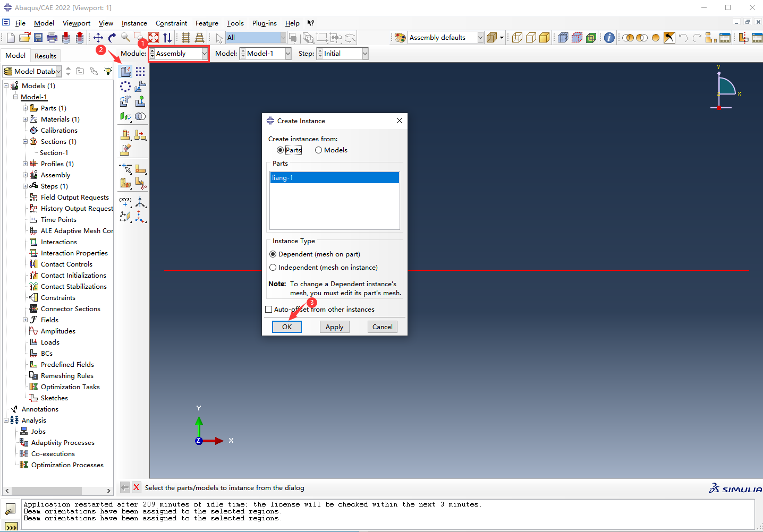Click the Merge/Cut Instances icon
The height and width of the screenshot is (532, 763).
coord(140,116)
